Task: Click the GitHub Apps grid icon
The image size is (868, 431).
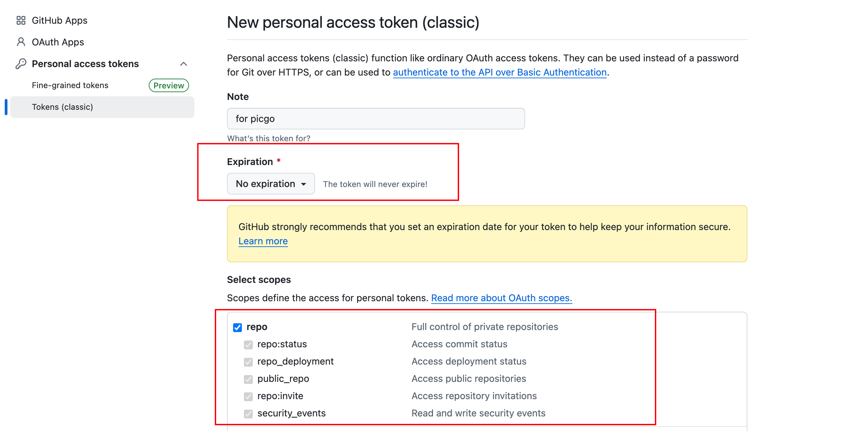Action: (21, 20)
